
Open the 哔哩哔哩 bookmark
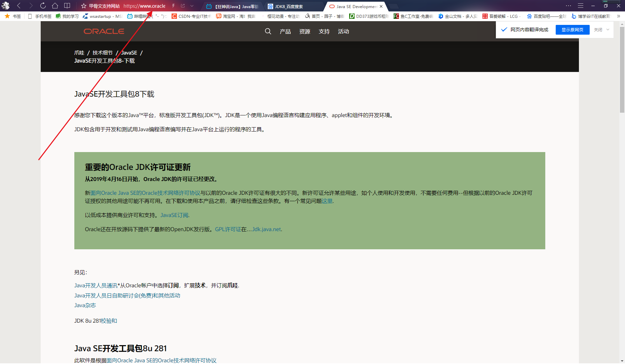(147, 16)
